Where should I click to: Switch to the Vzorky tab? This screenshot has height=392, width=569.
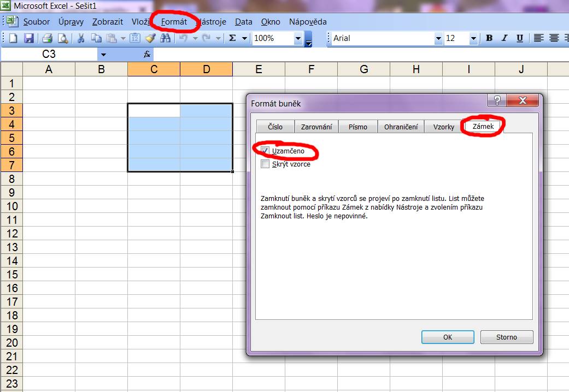tap(443, 127)
